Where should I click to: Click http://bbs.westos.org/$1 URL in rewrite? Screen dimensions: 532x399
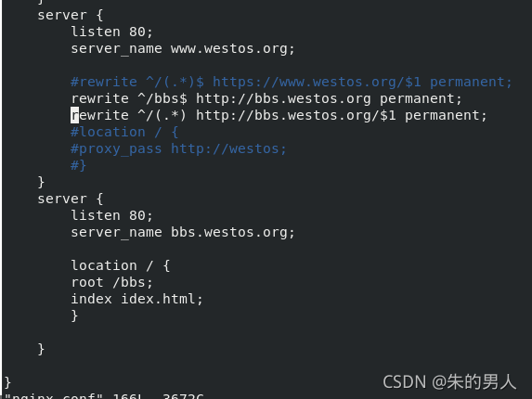point(296,115)
